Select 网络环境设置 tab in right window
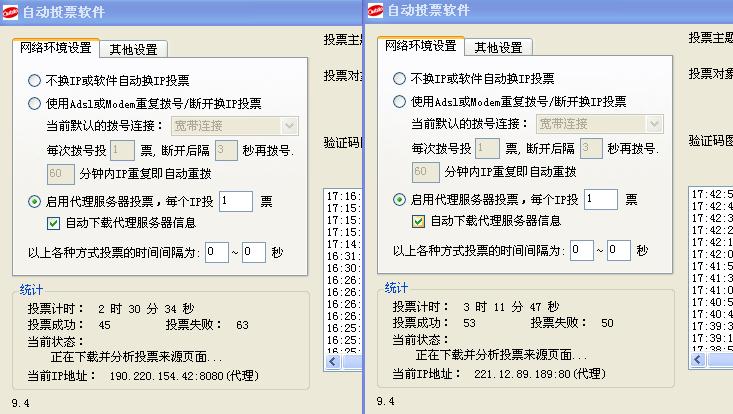Viewport: 733px width, 414px height. [x=420, y=46]
